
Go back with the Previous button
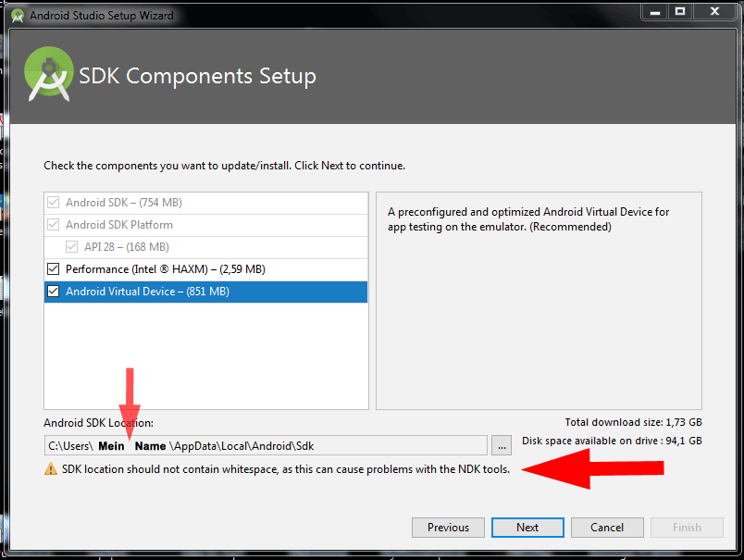pos(448,528)
